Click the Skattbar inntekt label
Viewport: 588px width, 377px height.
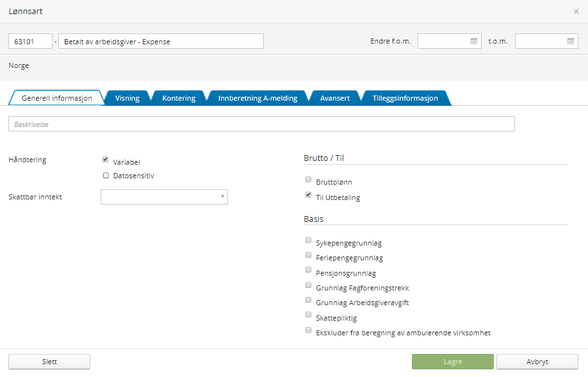pos(35,197)
